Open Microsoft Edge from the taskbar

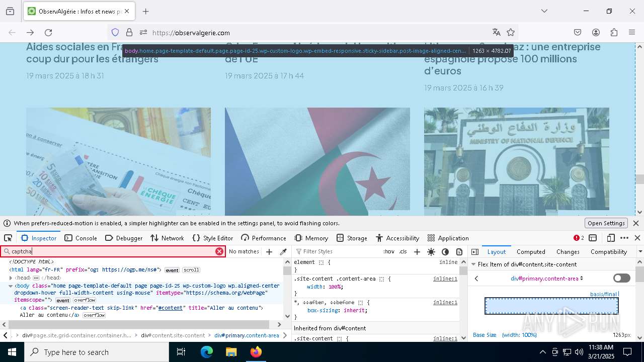(207, 352)
